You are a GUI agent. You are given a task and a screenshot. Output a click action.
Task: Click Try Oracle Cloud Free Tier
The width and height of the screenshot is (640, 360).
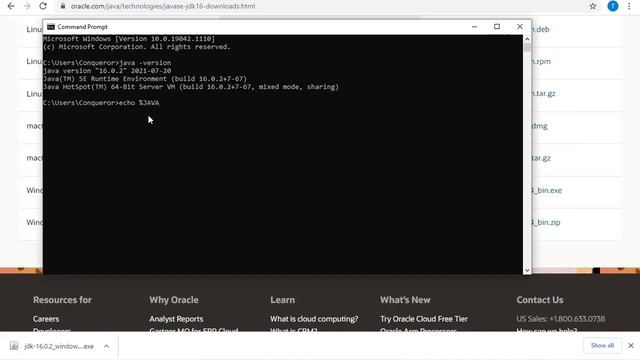point(424,319)
